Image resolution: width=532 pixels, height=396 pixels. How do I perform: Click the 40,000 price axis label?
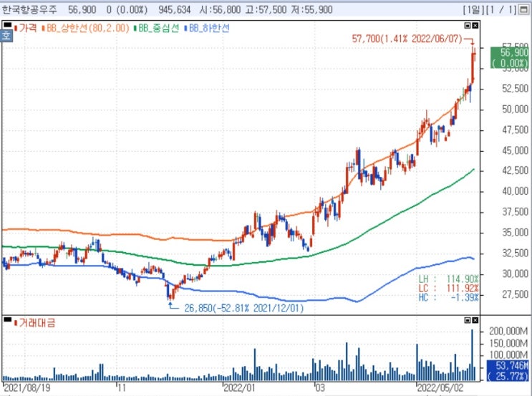[515, 191]
